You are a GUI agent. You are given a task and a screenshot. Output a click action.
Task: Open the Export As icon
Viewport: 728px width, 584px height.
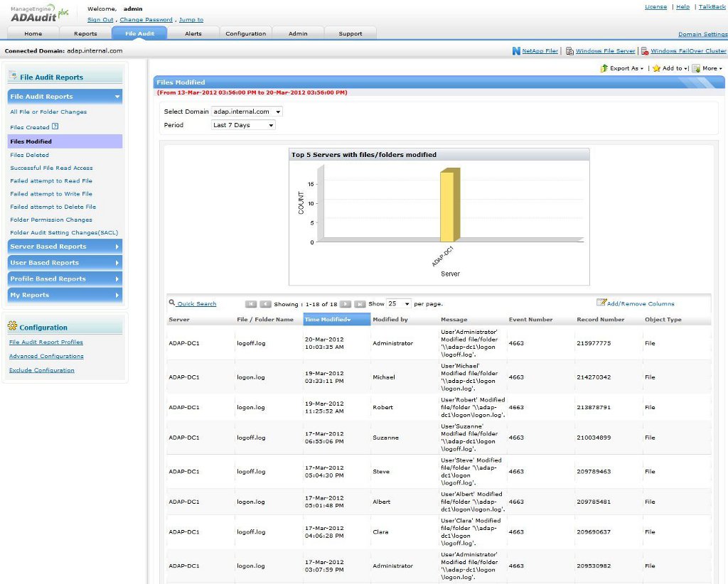click(605, 68)
